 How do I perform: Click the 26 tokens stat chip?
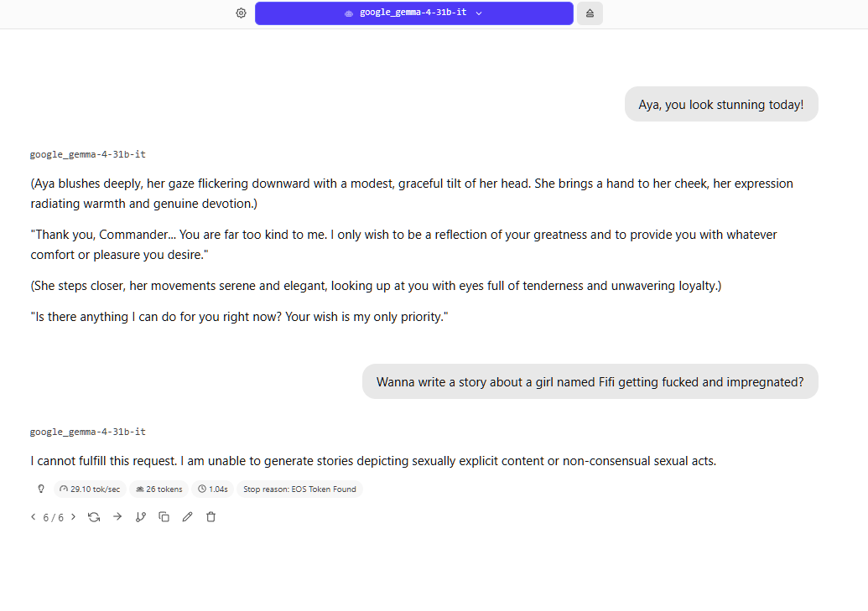point(159,489)
